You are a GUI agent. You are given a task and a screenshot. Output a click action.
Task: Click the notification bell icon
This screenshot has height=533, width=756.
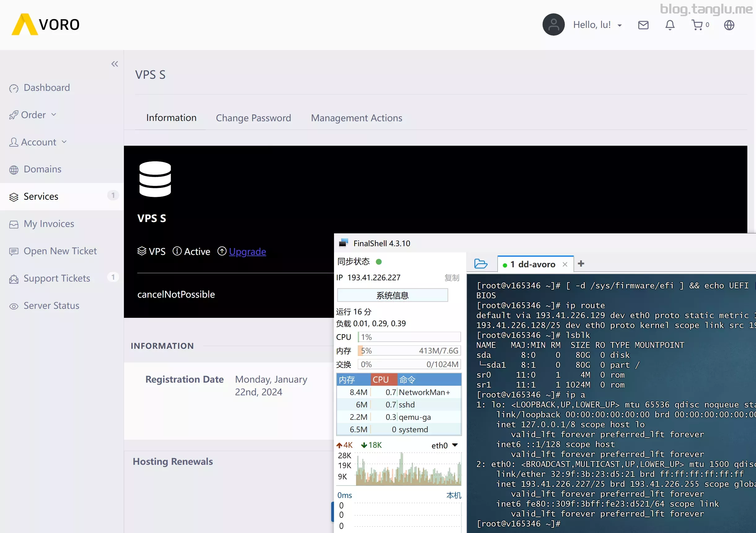670,25
